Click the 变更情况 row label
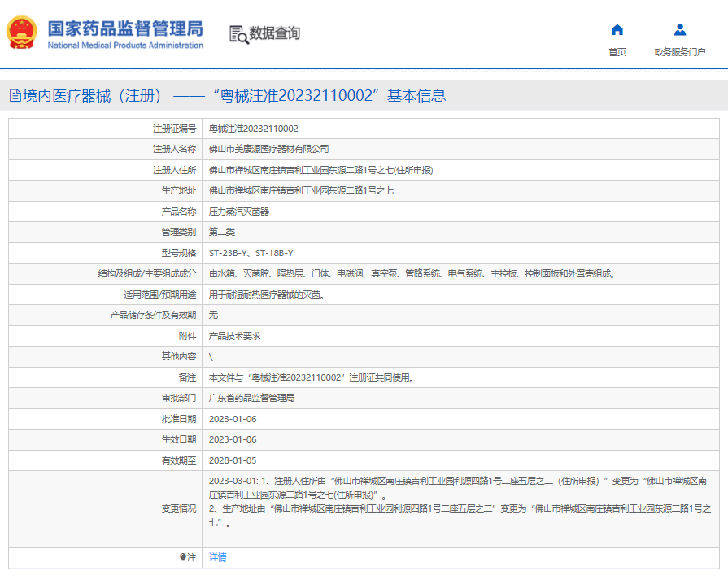 179,509
